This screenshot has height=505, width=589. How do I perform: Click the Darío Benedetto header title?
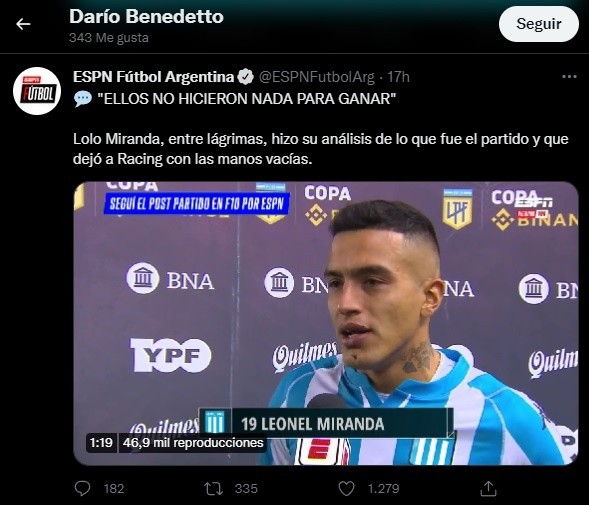tap(146, 17)
